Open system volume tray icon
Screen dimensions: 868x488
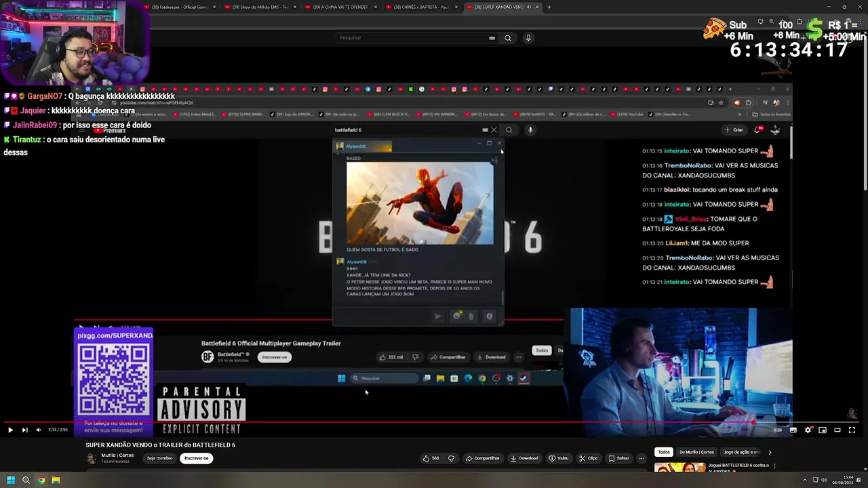(824, 480)
